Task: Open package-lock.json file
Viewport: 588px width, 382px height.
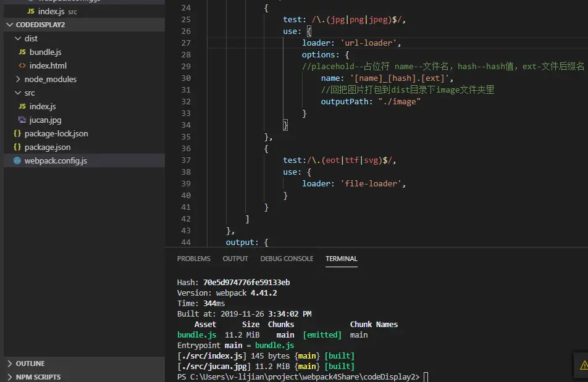Action: pos(56,133)
